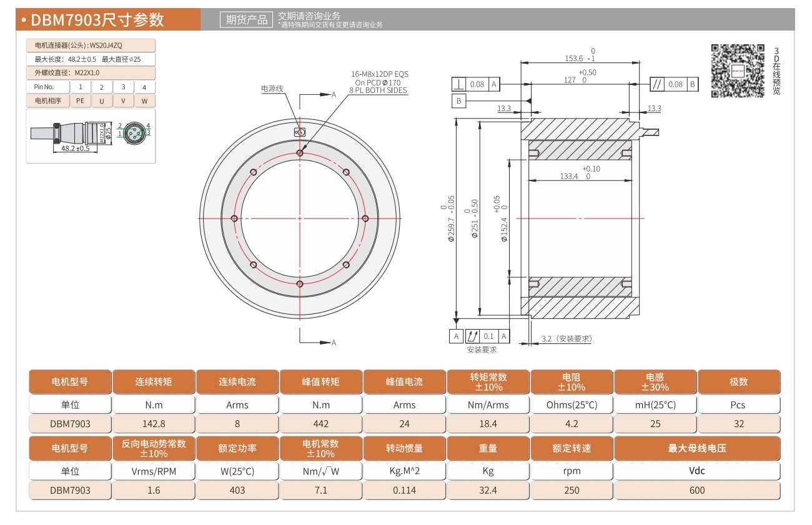Select the 最大长度: 48.2±0.5 row
This screenshot has width=812, height=525.
pos(91,59)
